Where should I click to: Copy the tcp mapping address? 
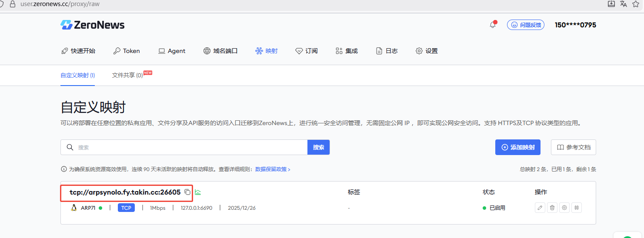187,192
